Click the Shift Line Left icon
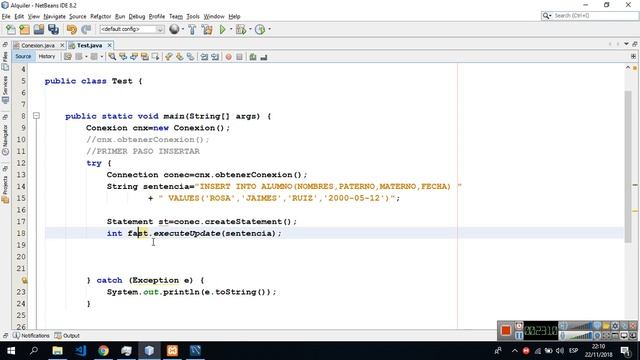The width and height of the screenshot is (640, 360). [x=204, y=57]
